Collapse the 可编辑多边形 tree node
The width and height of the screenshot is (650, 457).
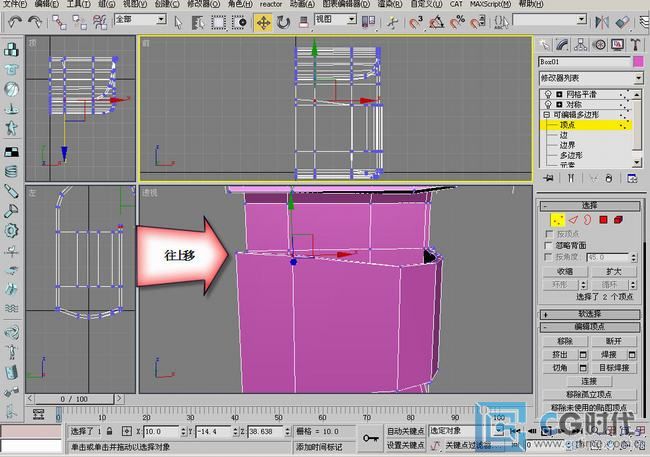546,115
